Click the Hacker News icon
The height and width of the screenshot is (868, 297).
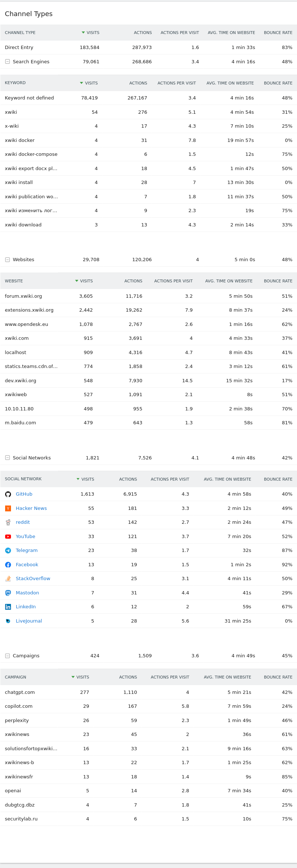coord(8,508)
